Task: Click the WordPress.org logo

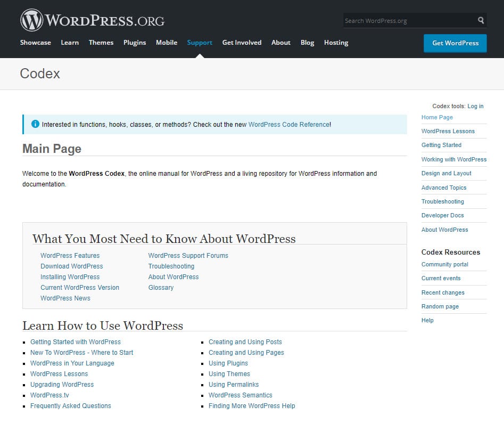Action: coord(92,20)
